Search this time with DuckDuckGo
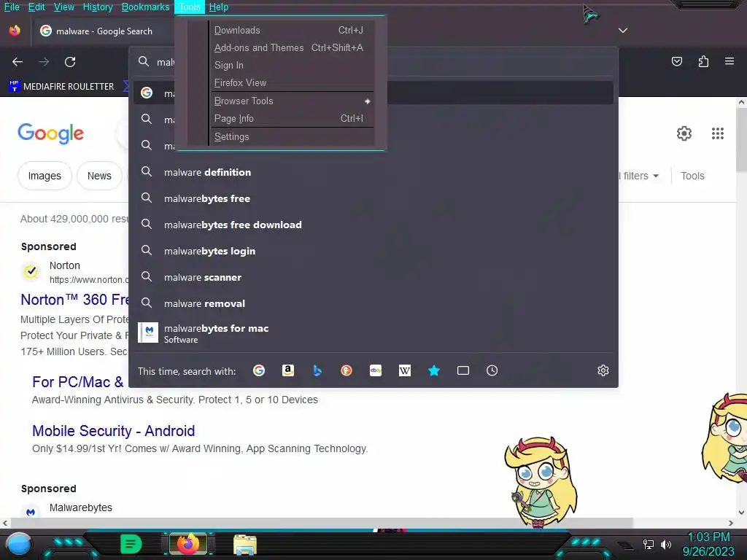 click(x=347, y=370)
